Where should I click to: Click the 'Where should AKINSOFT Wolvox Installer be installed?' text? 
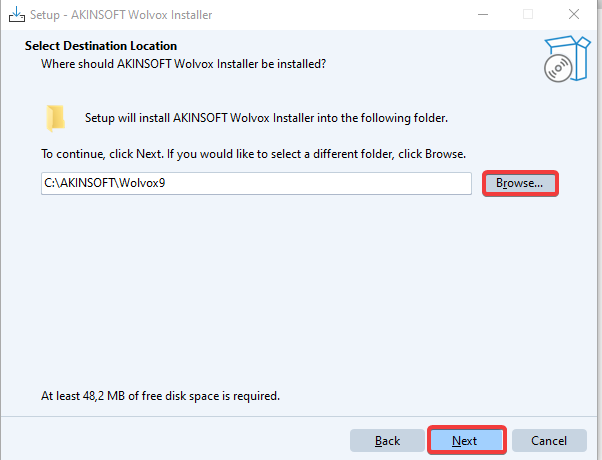[183, 64]
